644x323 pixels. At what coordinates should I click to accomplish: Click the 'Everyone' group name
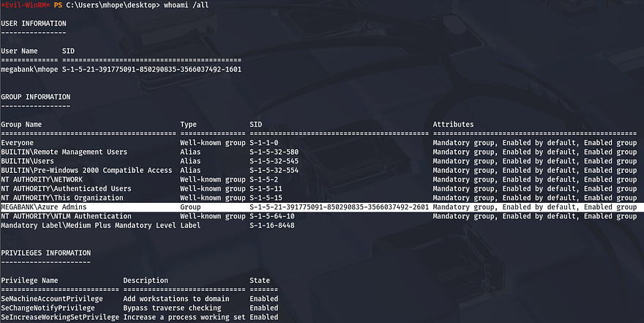pyautogui.click(x=18, y=143)
